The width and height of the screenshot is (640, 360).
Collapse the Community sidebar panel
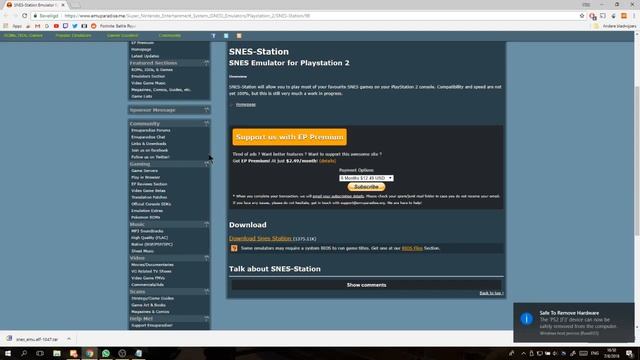[207, 123]
